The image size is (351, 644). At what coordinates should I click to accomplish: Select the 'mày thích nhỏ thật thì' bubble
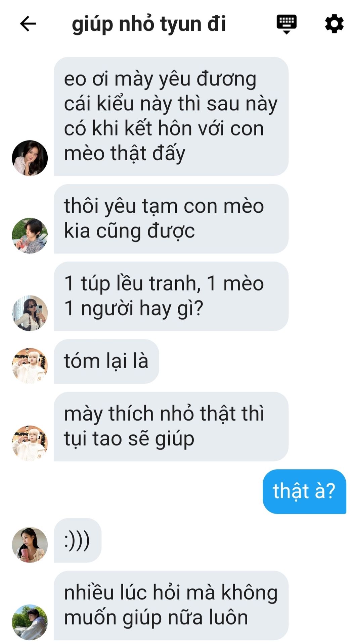[x=171, y=426]
